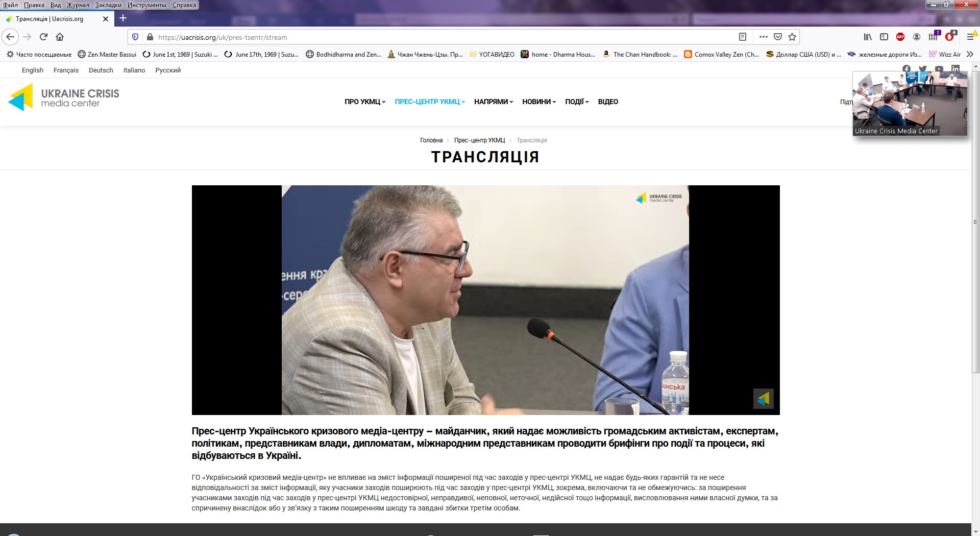Open the Часто посещаемые bookmark folder
980x536 pixels.
(39, 54)
